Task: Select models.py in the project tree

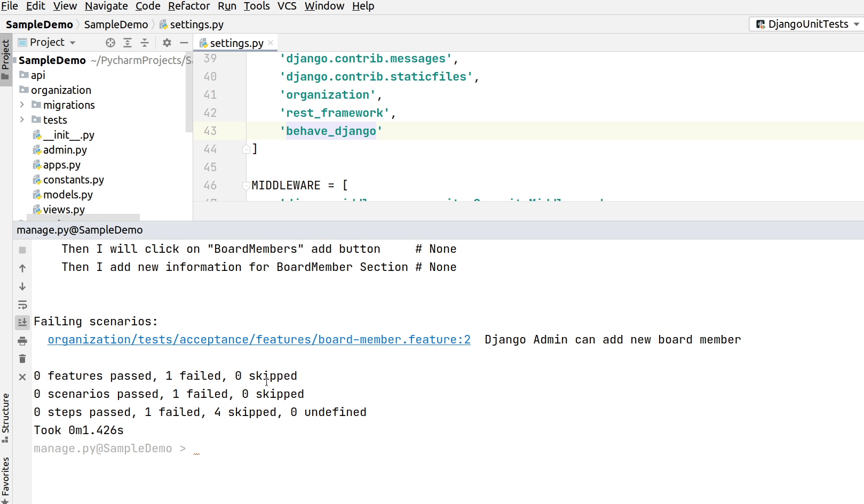Action: [68, 195]
